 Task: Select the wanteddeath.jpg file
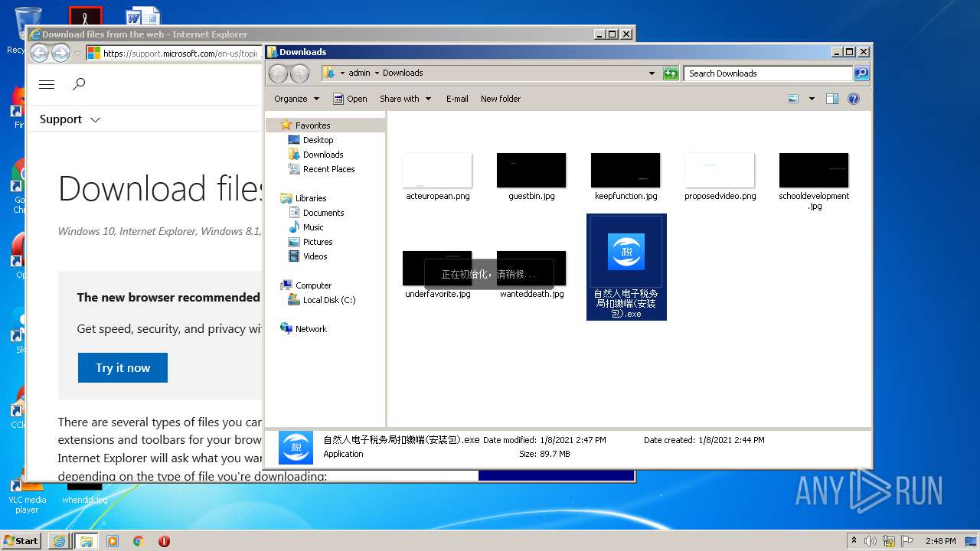click(x=531, y=275)
